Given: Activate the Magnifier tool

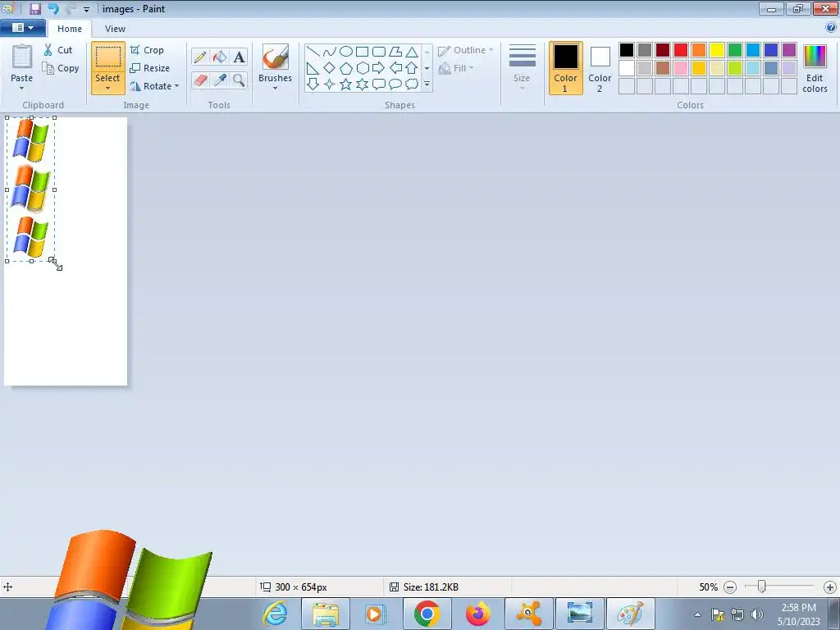Looking at the screenshot, I should pyautogui.click(x=239, y=80).
